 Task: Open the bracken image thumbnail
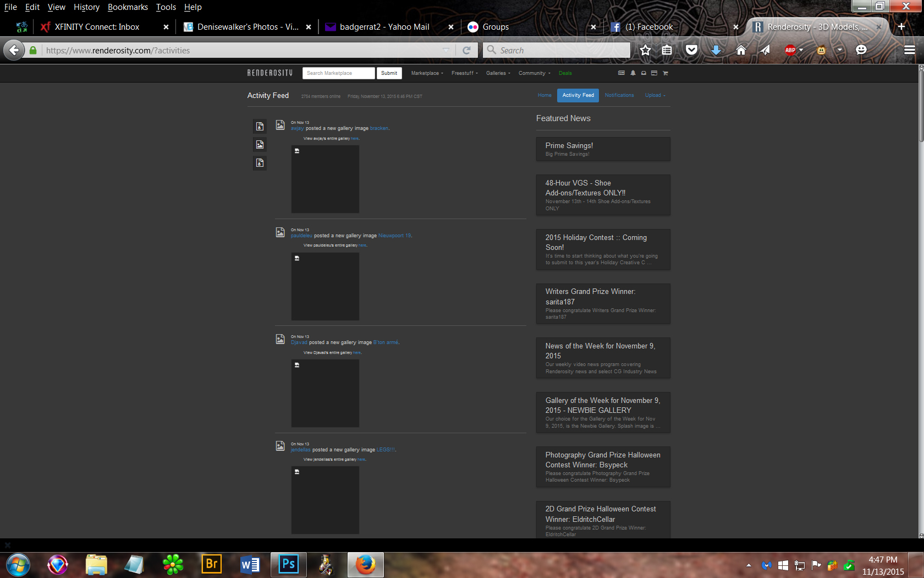325,179
